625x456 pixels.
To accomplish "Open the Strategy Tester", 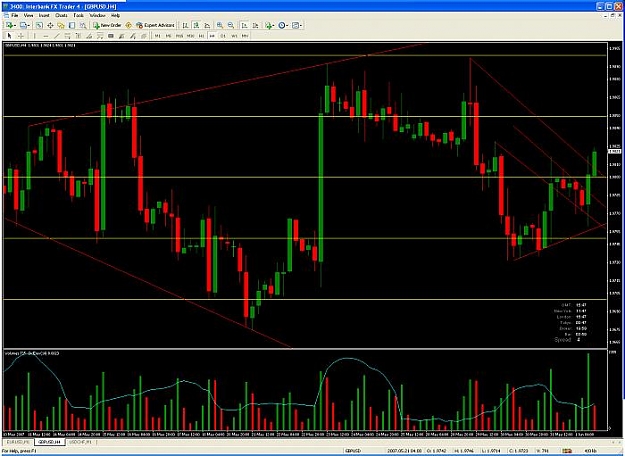I will tap(83, 25).
